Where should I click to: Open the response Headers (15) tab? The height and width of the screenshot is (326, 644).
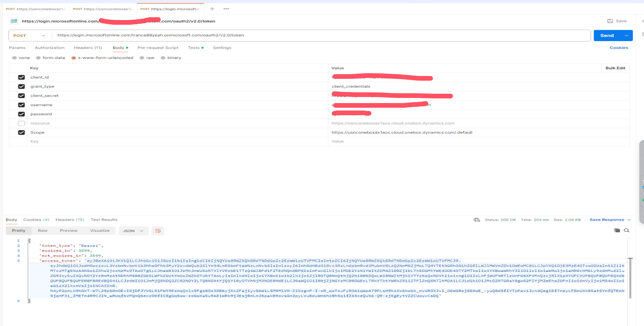(x=70, y=220)
